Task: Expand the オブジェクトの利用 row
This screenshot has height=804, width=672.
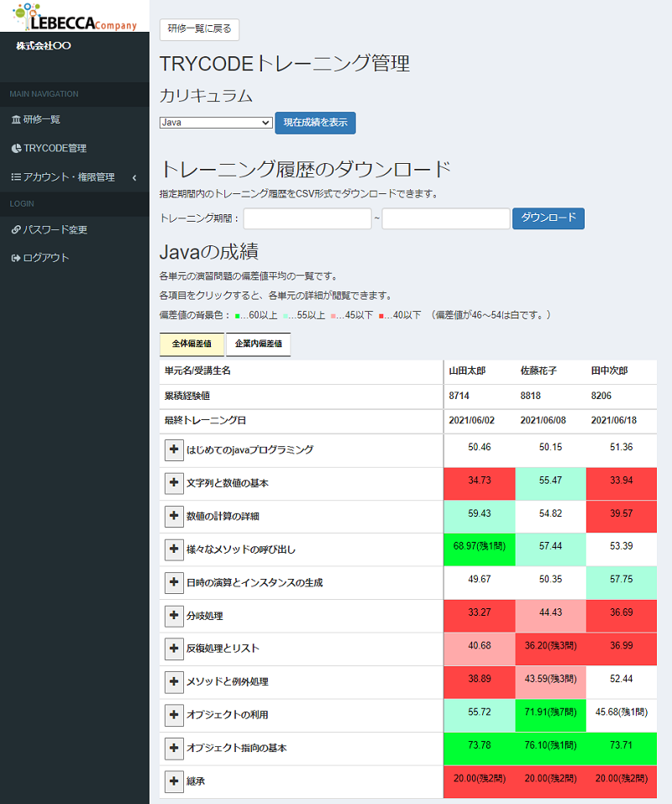Action: pyautogui.click(x=175, y=715)
